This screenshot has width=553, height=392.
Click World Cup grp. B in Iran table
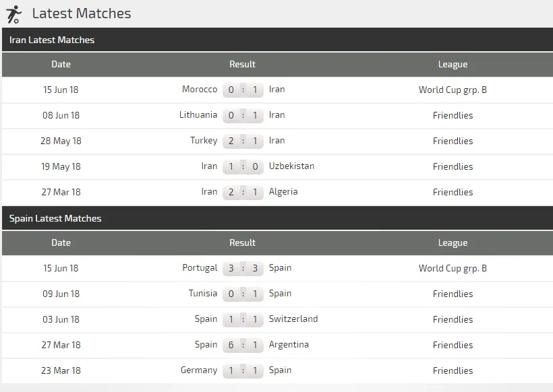point(453,90)
